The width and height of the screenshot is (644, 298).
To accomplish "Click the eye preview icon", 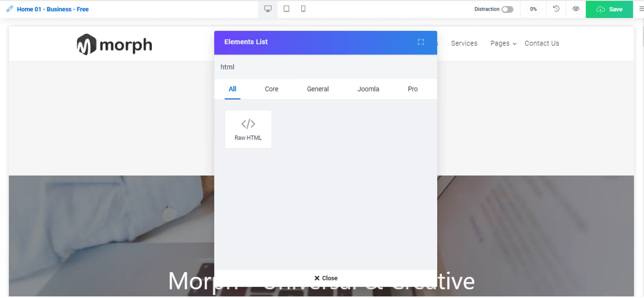I will tap(575, 9).
